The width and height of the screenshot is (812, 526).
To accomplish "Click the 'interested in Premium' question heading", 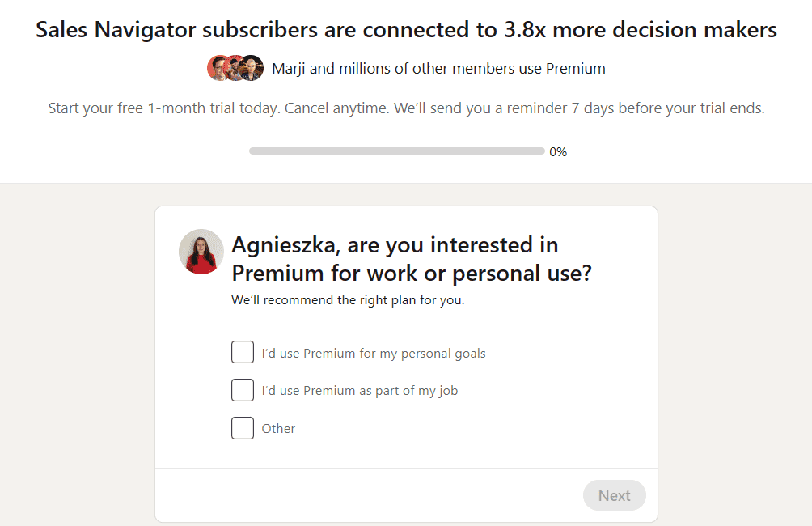I will (411, 259).
